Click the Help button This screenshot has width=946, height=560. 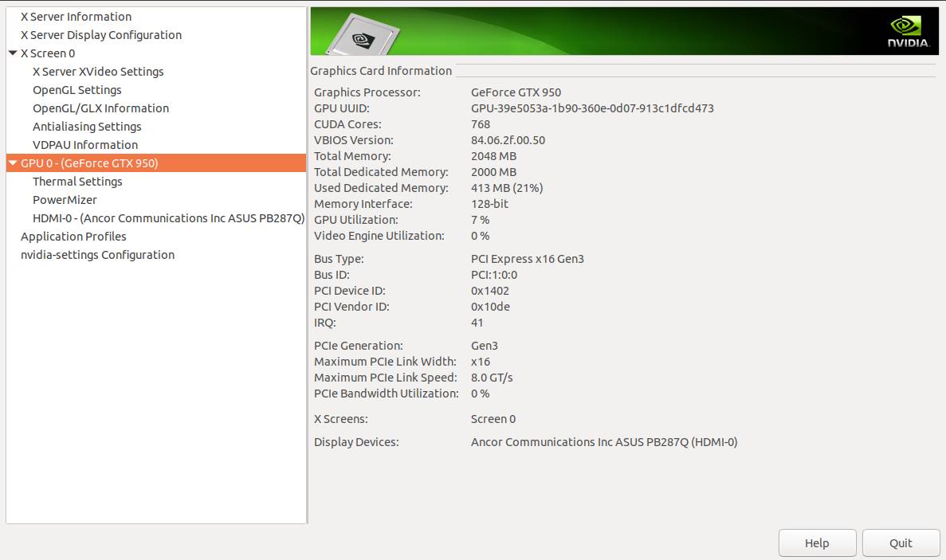point(817,543)
